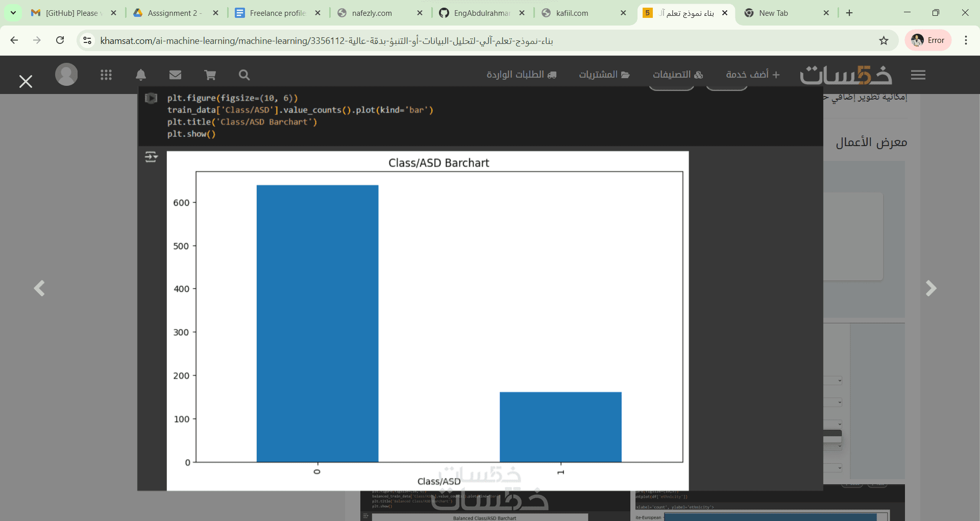Bookmark this page with the star
This screenshot has width=980, height=521.
(884, 40)
